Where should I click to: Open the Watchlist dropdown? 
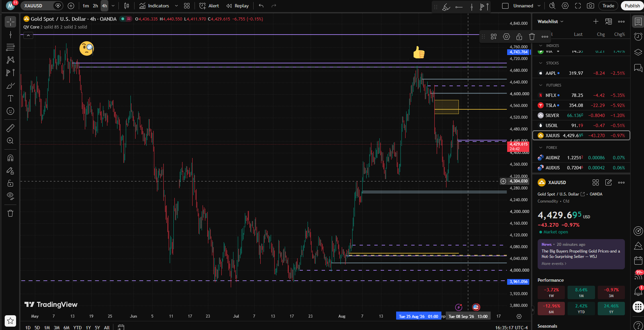click(550, 21)
